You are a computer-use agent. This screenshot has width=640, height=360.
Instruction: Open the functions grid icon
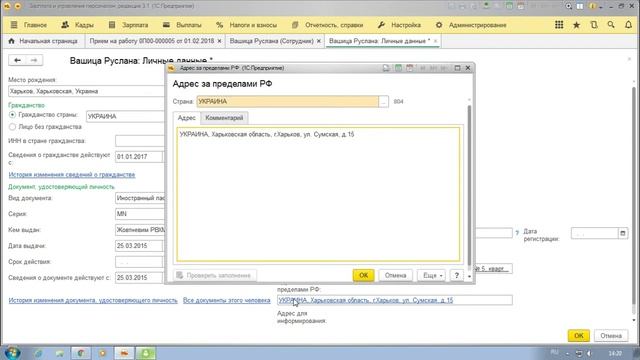(x=559, y=25)
